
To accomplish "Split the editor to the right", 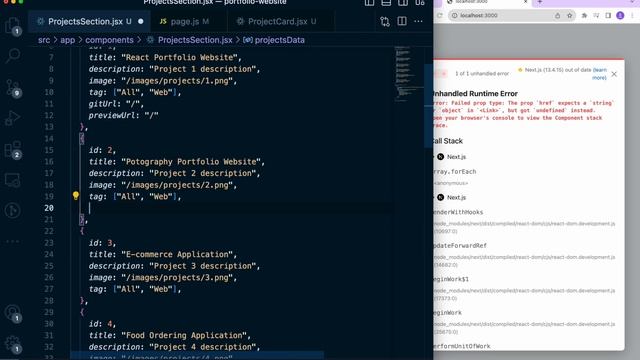I will [x=402, y=21].
